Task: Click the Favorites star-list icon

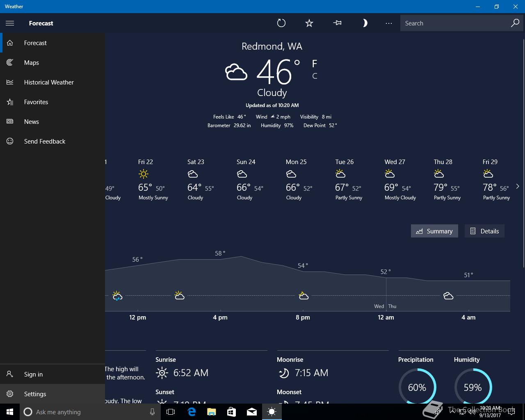Action: tap(10, 102)
